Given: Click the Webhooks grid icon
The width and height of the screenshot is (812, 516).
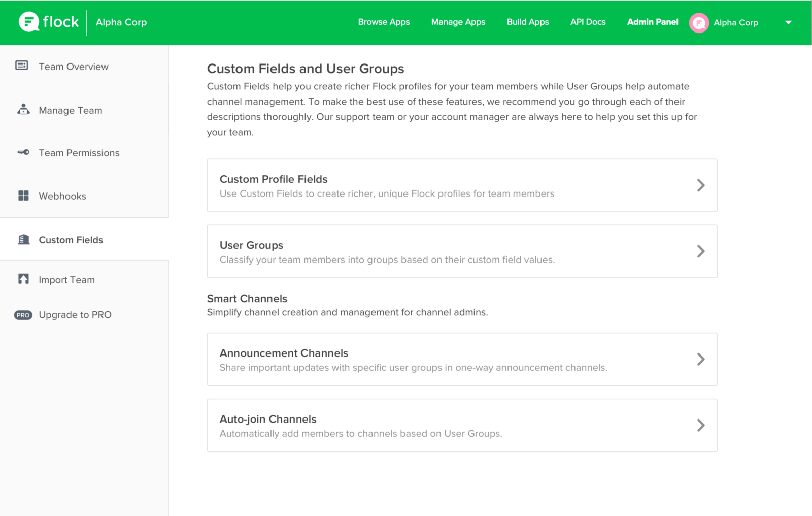Looking at the screenshot, I should 23,196.
